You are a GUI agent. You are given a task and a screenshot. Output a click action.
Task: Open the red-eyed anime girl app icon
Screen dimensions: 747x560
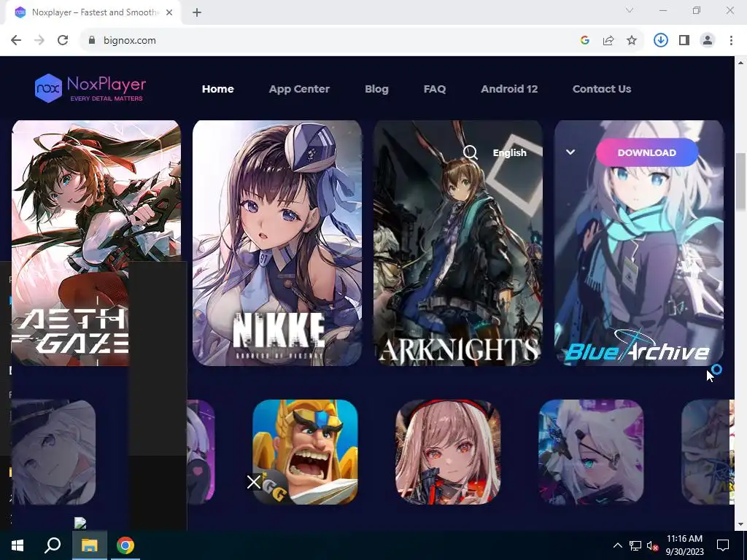[x=448, y=452]
